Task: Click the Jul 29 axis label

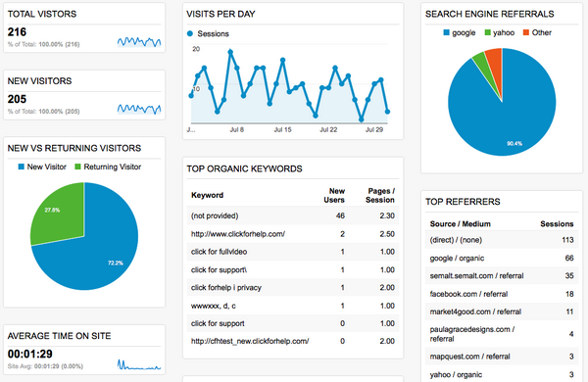Action: (374, 129)
